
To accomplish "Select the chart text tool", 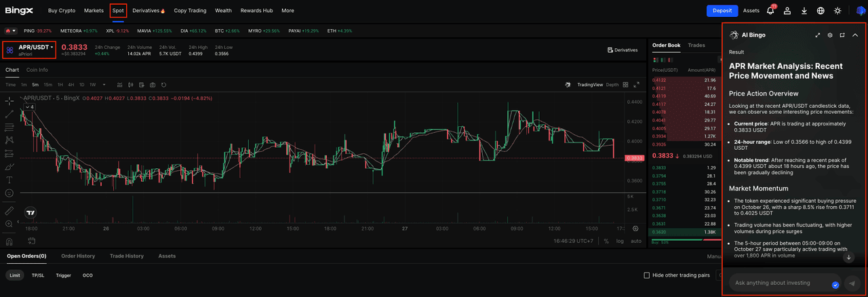I will point(9,180).
